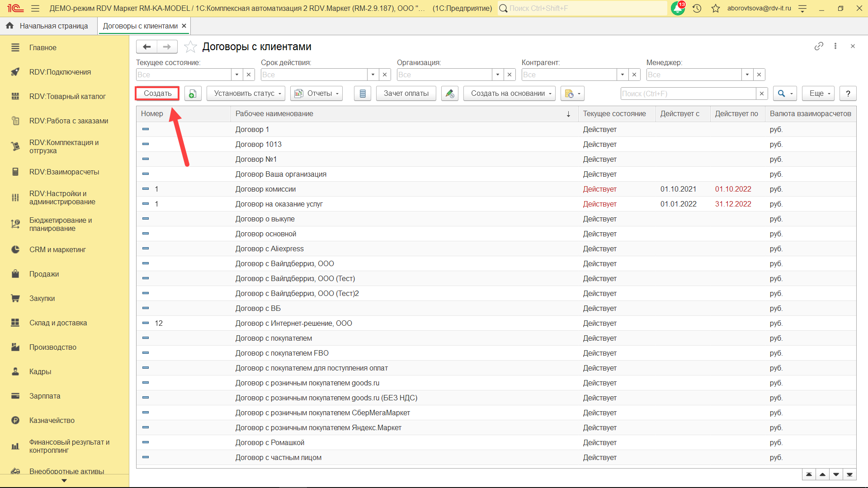Open the Продажи section in sidebar

44,274
